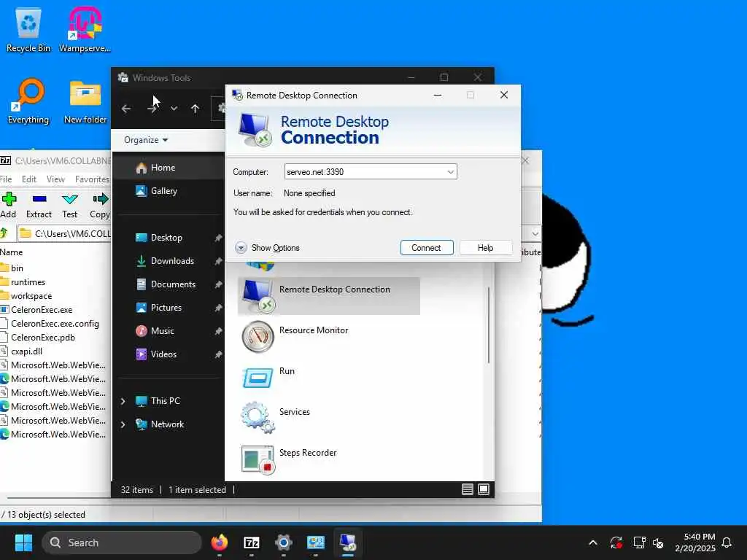
Task: Open New folder on the desktop
Action: 85,101
